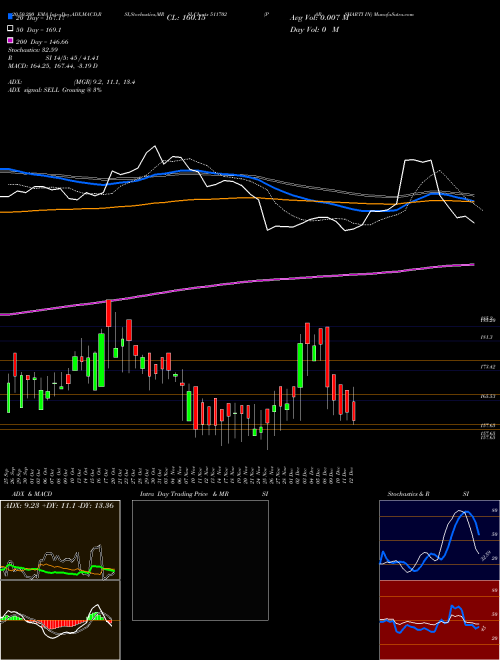This screenshot has width=500, height=660.
Task: Click the 'Avg Vol: 0.007 M' label
Action: (x=319, y=18)
